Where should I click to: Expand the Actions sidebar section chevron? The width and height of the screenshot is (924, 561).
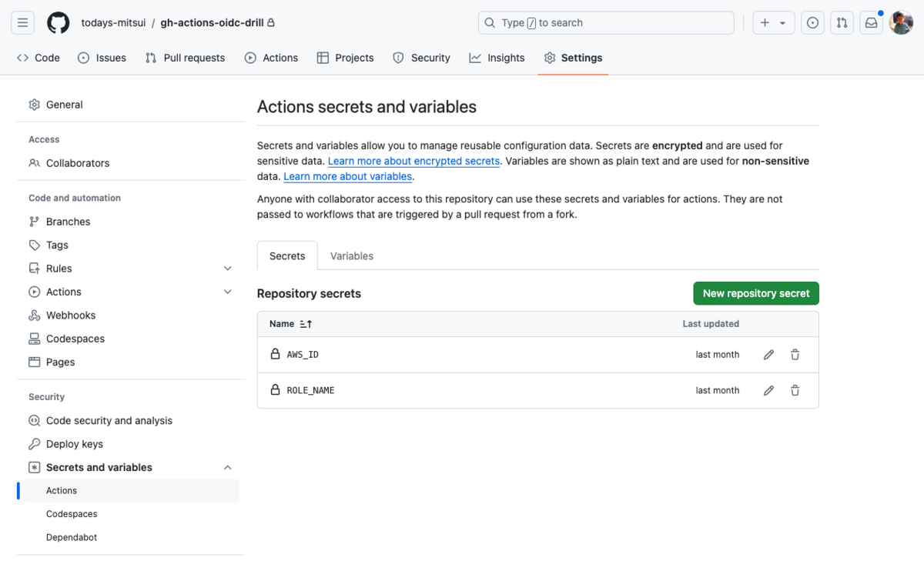tap(227, 292)
